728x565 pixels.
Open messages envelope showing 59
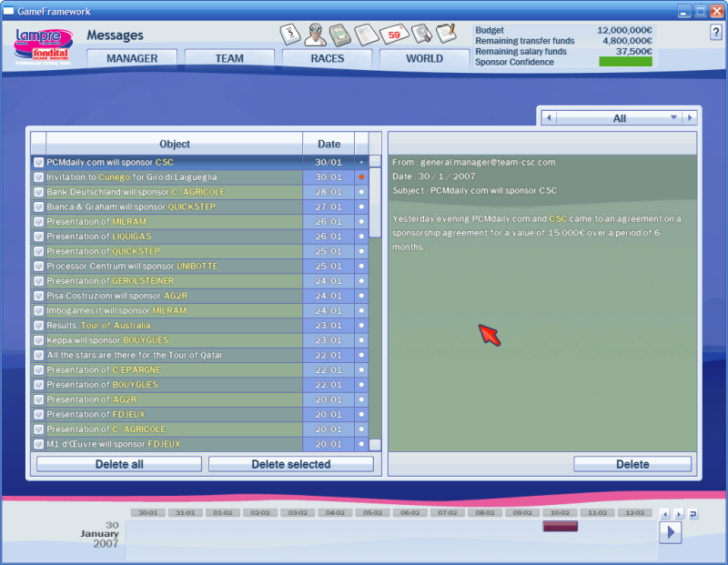coord(394,35)
